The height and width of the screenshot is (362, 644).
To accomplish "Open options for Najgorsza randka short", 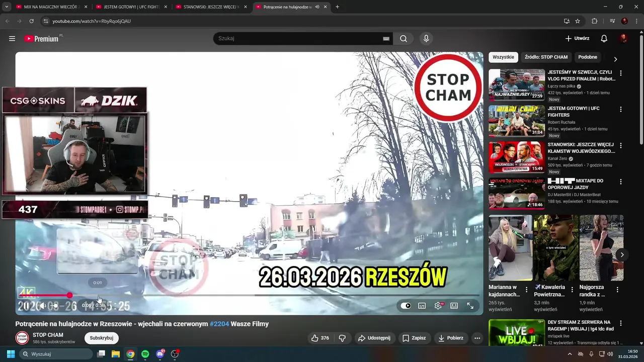I will pyautogui.click(x=617, y=290).
